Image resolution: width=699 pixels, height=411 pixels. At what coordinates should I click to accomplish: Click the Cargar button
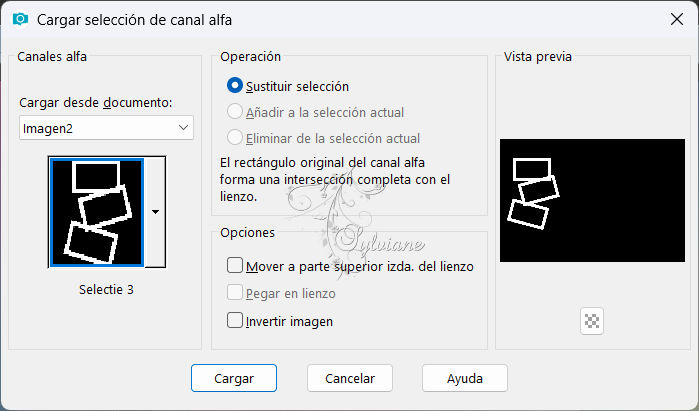click(234, 378)
